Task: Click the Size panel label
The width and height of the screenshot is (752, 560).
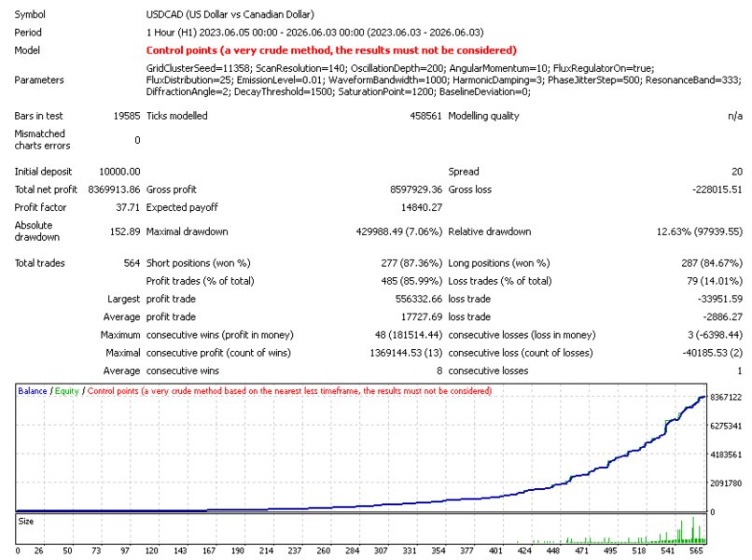Action: pos(26,521)
